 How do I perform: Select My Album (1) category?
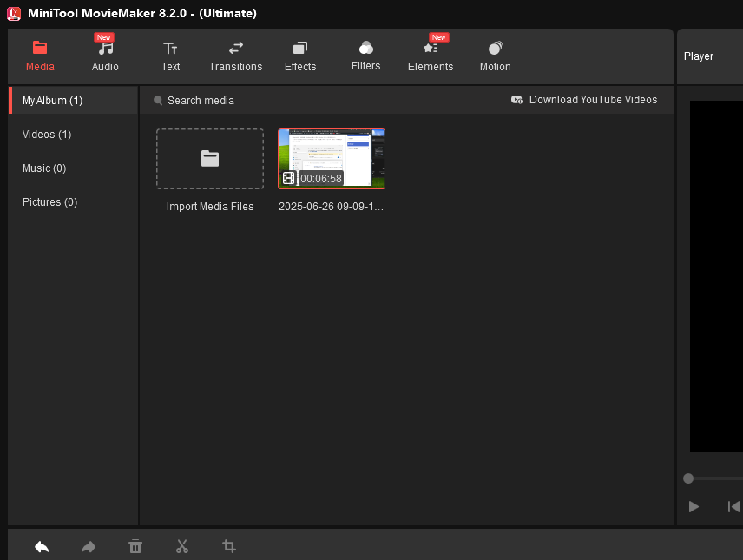coord(74,101)
